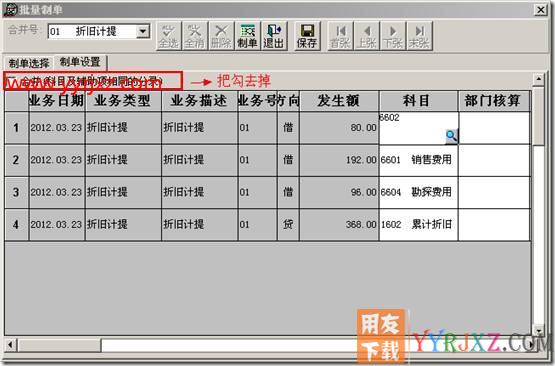Image resolution: width=555 pixels, height=366 pixels.
Task: Switch to the 制单选择 tab
Action: [29, 63]
